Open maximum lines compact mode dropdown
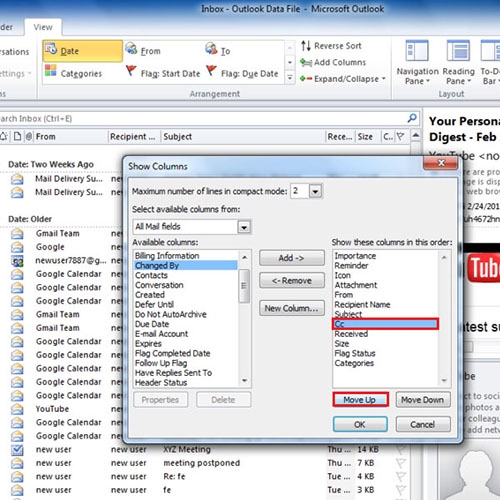Screen dimensions: 500x500 pos(315,191)
